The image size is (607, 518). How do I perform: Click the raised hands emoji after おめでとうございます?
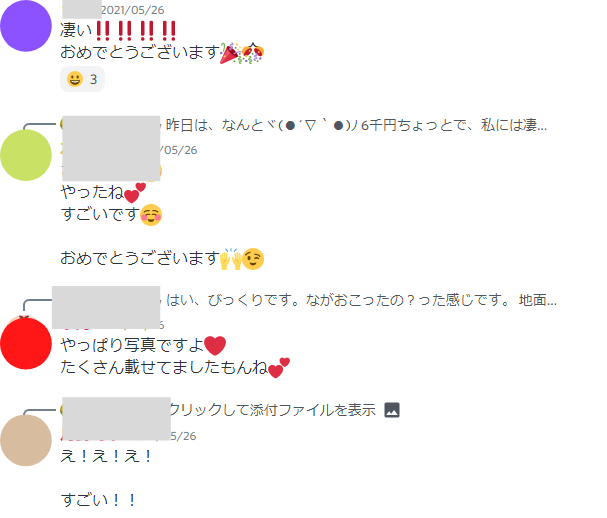click(x=231, y=259)
